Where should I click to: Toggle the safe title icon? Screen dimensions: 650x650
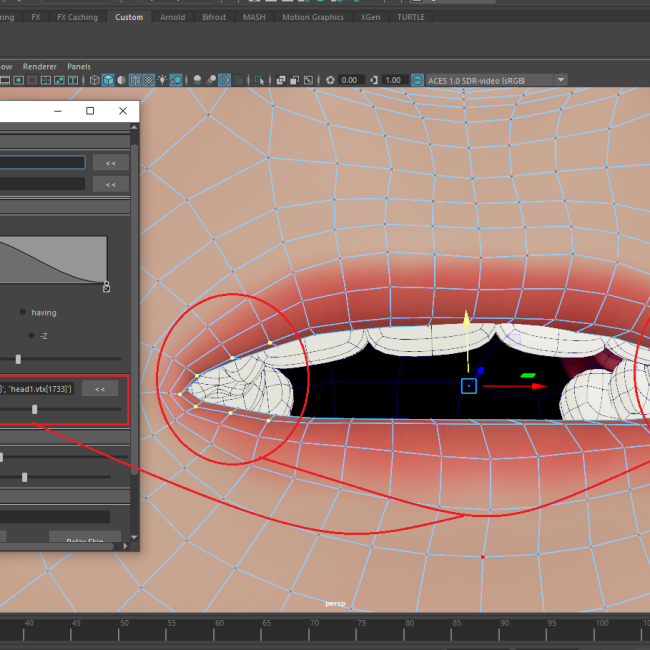coord(73,80)
